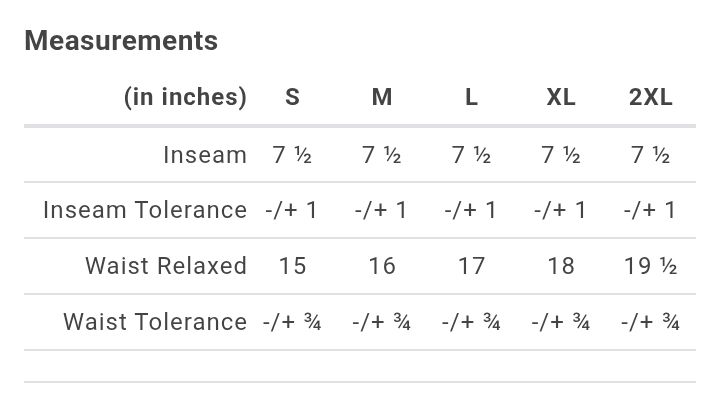The width and height of the screenshot is (719, 393).
Task: Select the XL size column header
Action: 561,97
